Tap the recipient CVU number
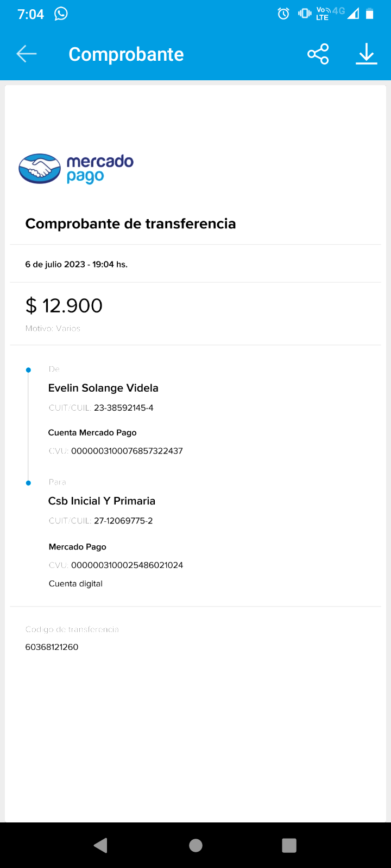This screenshot has height=868, width=391. pyautogui.click(x=127, y=565)
